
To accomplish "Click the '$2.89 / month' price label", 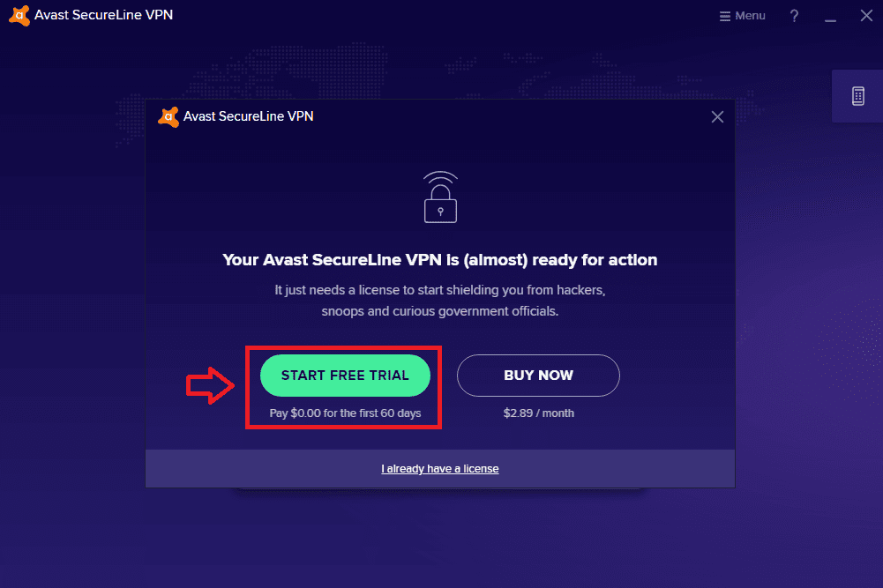I will pyautogui.click(x=538, y=413).
